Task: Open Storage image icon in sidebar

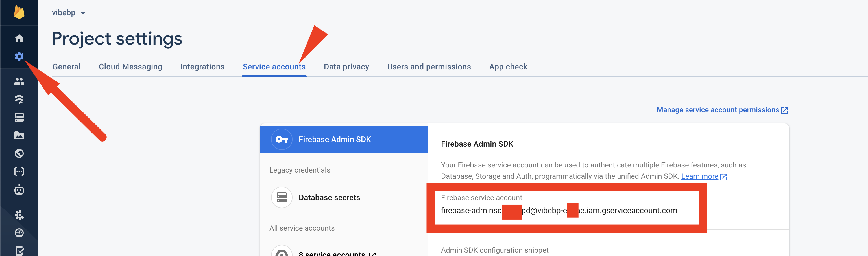Action: 19,135
